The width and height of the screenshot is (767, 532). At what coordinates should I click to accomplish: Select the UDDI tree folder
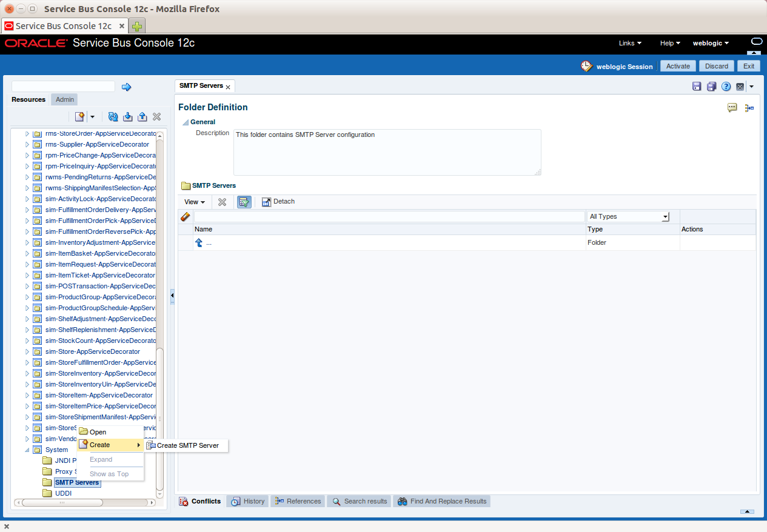click(63, 493)
